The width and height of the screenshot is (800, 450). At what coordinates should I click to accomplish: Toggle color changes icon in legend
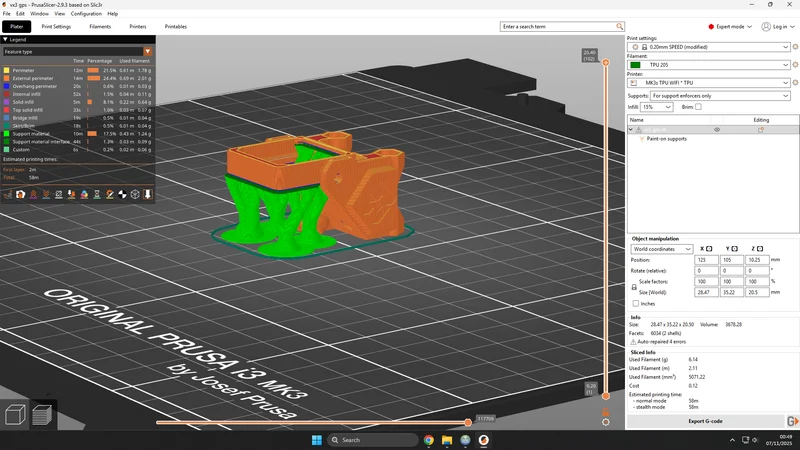84,194
